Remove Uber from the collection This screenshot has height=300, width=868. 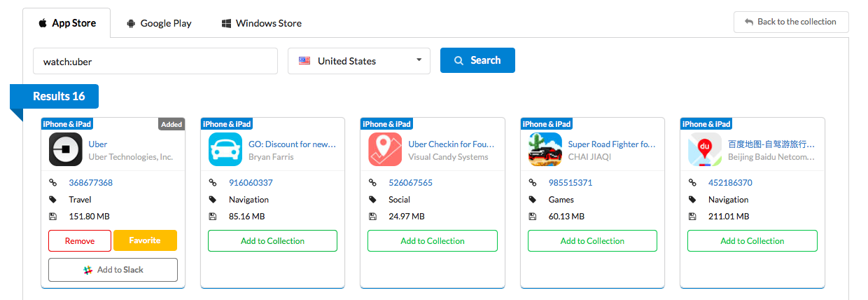coord(80,240)
